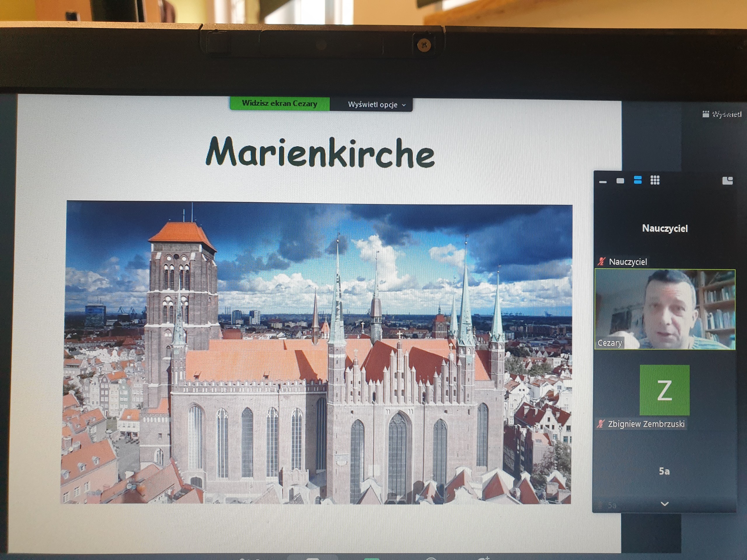Switch to gallery grid view

coord(655,180)
